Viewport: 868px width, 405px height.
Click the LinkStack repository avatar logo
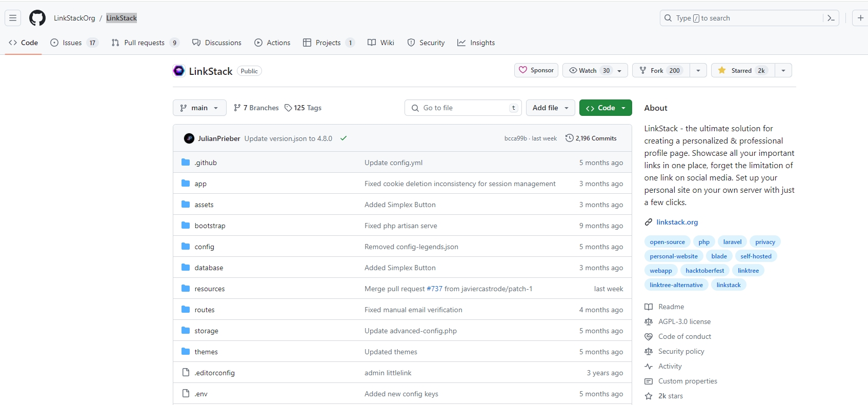[x=179, y=71]
